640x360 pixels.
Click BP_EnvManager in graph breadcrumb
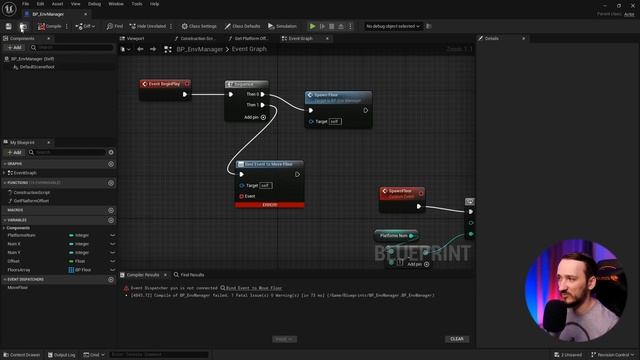tap(200, 49)
